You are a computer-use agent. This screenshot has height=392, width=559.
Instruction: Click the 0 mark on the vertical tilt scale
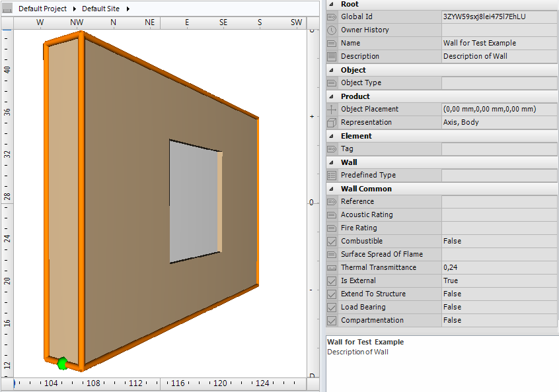[311, 203]
